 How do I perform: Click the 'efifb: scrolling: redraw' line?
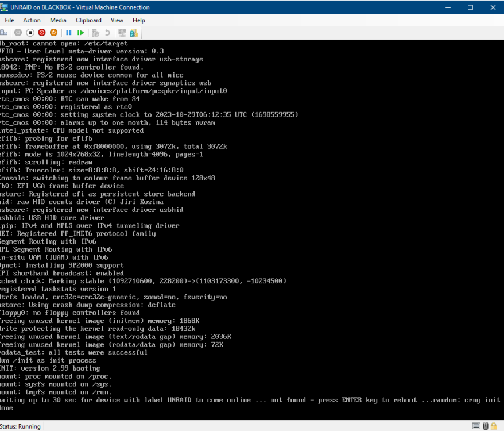[46, 162]
